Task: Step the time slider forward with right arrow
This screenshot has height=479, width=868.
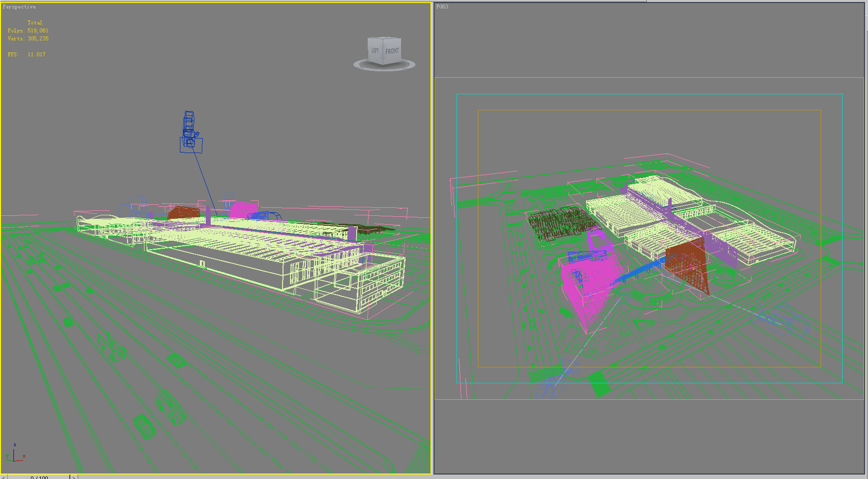Action: 74,477
